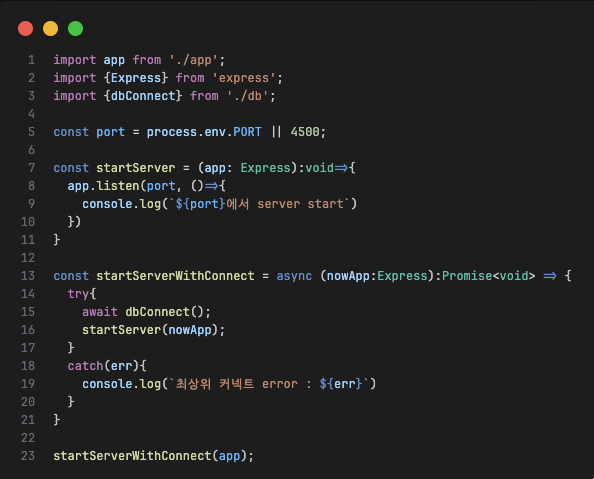Click the async keyword on line 13
This screenshot has height=479, width=594.
coord(294,276)
